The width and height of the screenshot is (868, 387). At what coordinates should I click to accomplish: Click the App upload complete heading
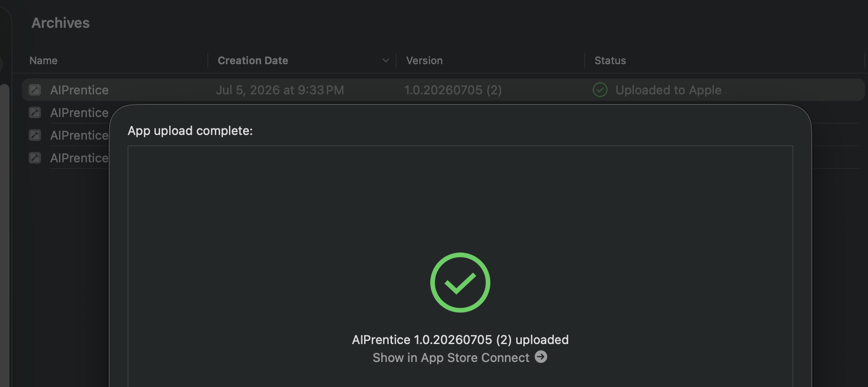tap(190, 131)
